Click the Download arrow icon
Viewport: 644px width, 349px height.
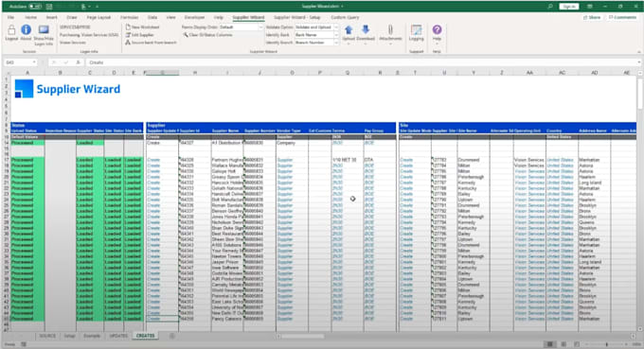point(366,29)
